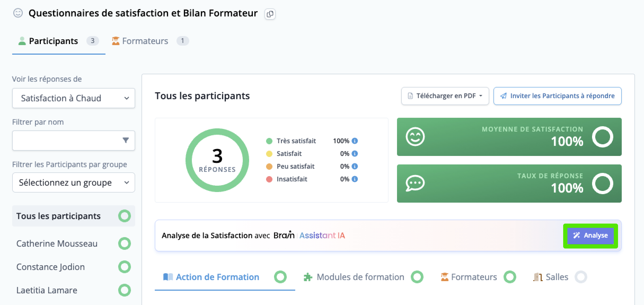Image resolution: width=644 pixels, height=305 pixels.
Task: Click the copy icon beside the page title
Action: coord(270,14)
